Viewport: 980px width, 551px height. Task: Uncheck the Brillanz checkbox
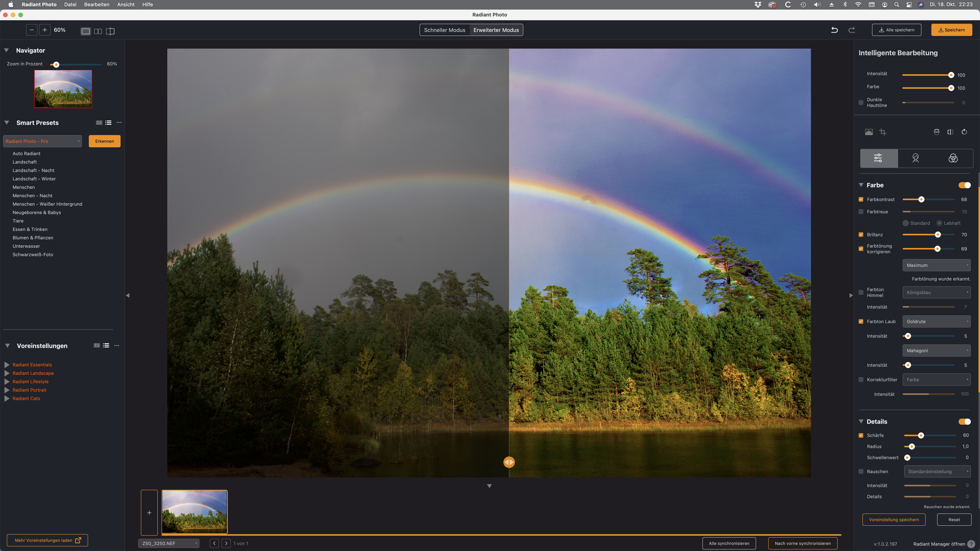861,235
